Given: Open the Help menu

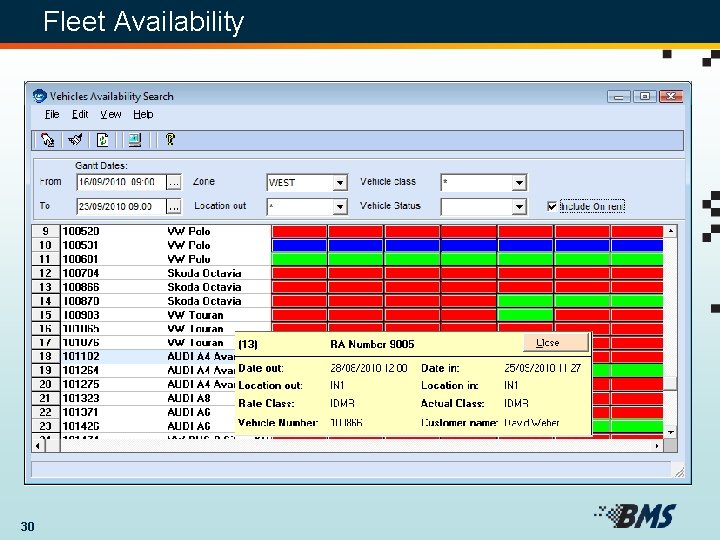Looking at the screenshot, I should coord(143,114).
